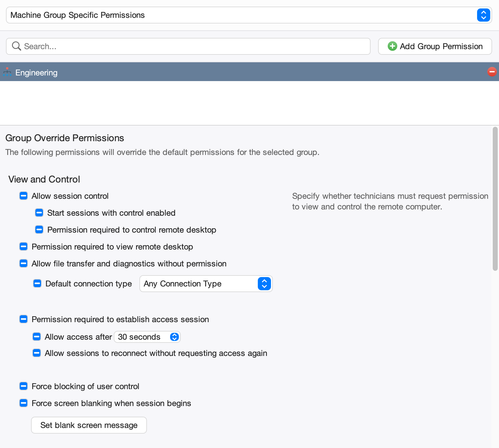Toggle Force blocking of user control
The width and height of the screenshot is (499, 448).
pyautogui.click(x=23, y=386)
